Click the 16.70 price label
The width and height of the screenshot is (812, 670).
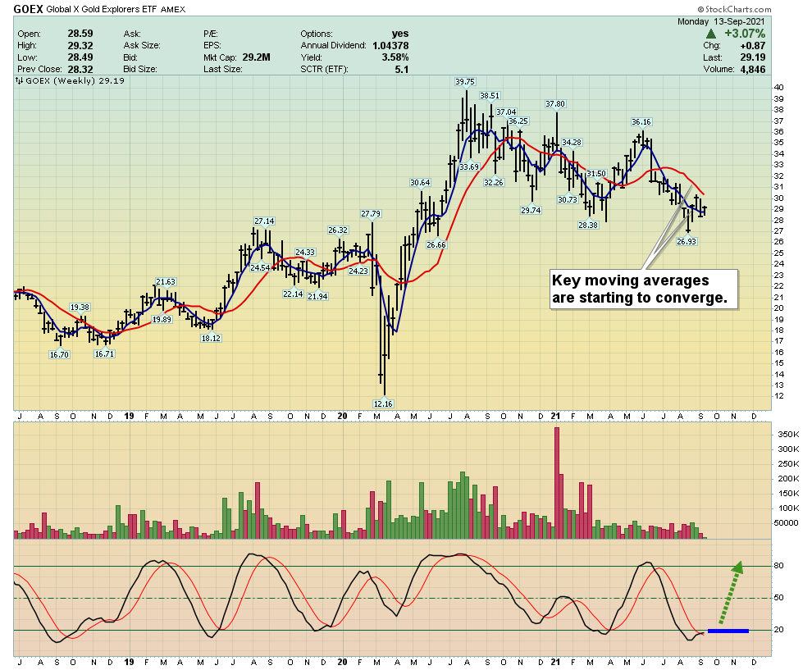(59, 355)
